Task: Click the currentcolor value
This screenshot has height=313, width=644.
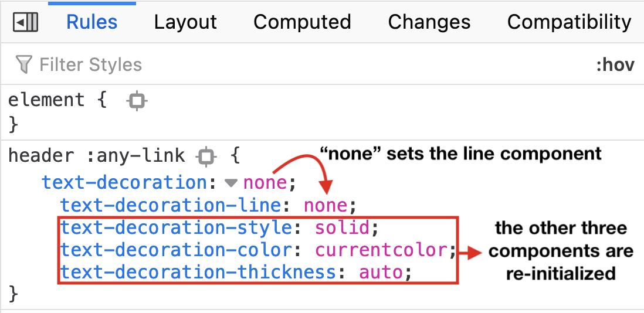Action: point(381,250)
